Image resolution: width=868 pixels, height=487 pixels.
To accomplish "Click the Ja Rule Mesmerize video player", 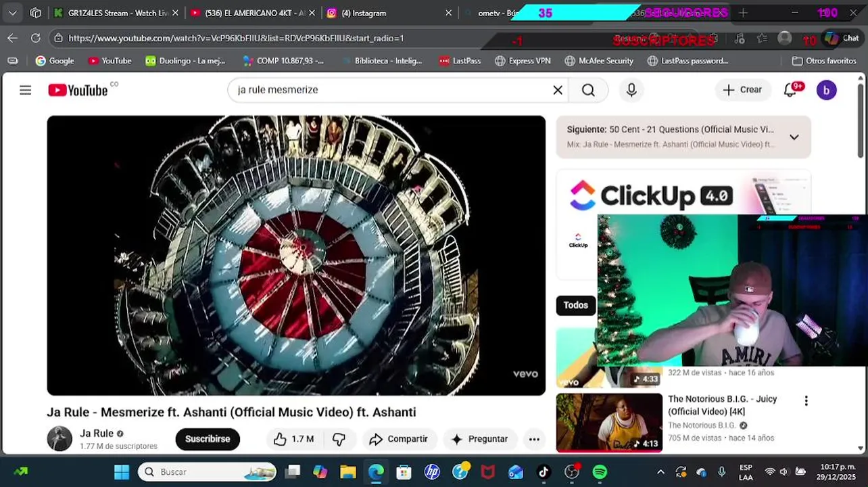I will [296, 255].
